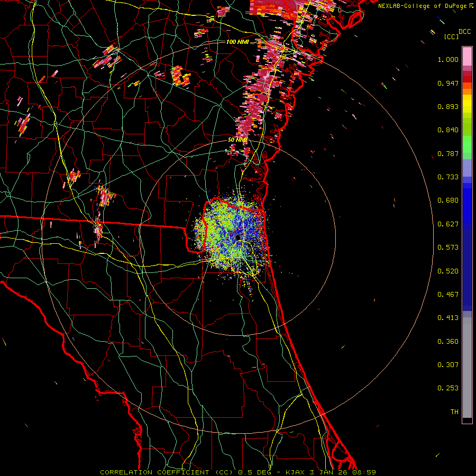This screenshot has width=476, height=476.
Task: Pick the orange color bar segment
Action: coord(467,91)
